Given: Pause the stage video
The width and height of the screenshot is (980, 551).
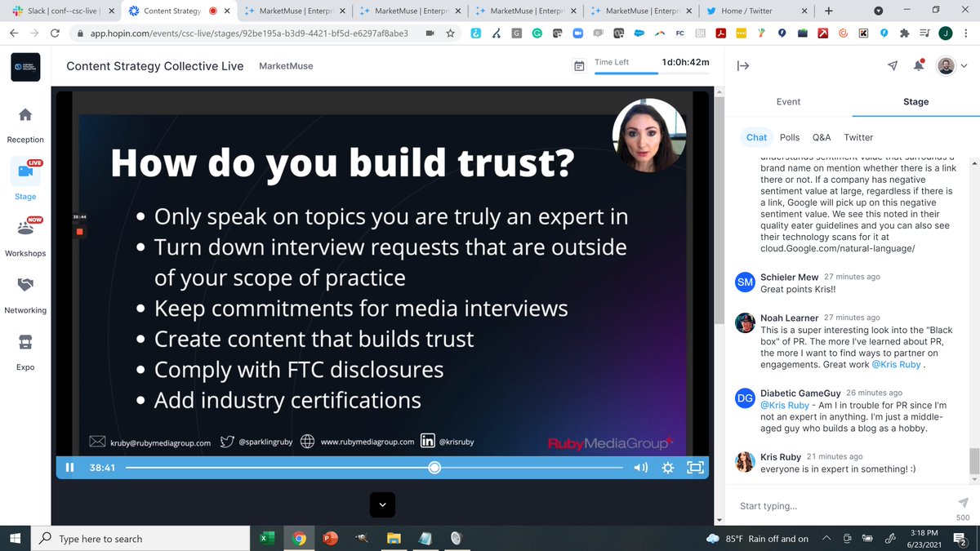Looking at the screenshot, I should (69, 468).
